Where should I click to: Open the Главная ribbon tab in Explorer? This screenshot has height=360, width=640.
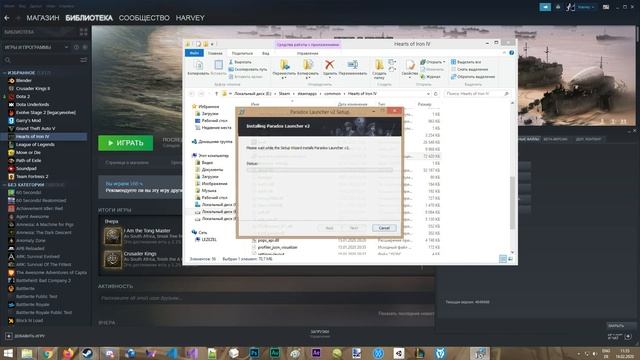tap(215, 53)
